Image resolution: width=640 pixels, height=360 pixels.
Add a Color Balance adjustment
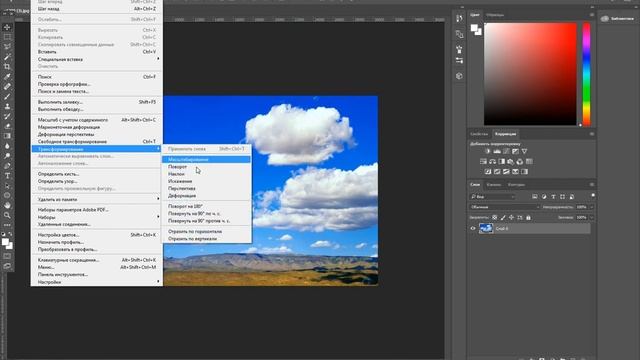(493, 162)
